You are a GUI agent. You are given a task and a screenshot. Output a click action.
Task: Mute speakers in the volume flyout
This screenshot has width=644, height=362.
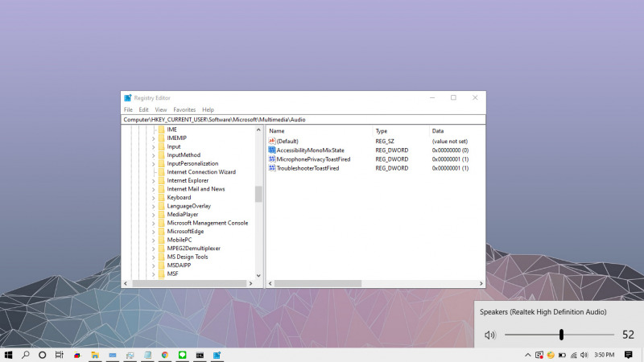tap(490, 335)
